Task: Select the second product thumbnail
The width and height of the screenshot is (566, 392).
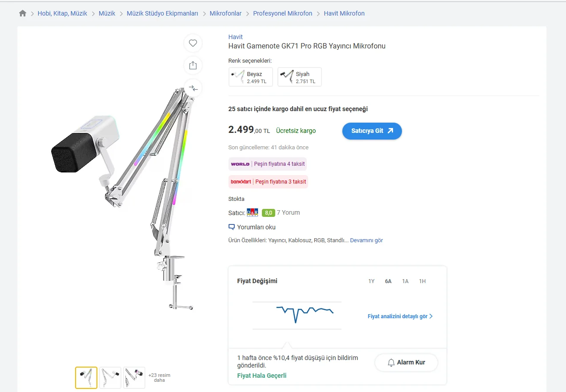Action: click(110, 378)
